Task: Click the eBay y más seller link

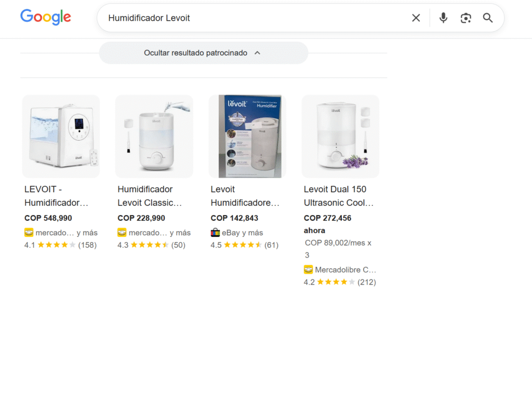Action: pos(242,233)
